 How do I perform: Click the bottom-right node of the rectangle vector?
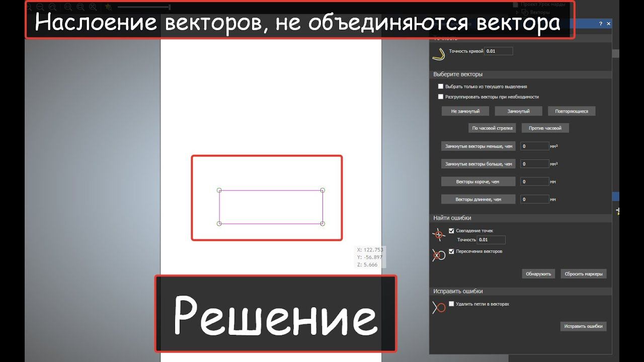coord(323,223)
